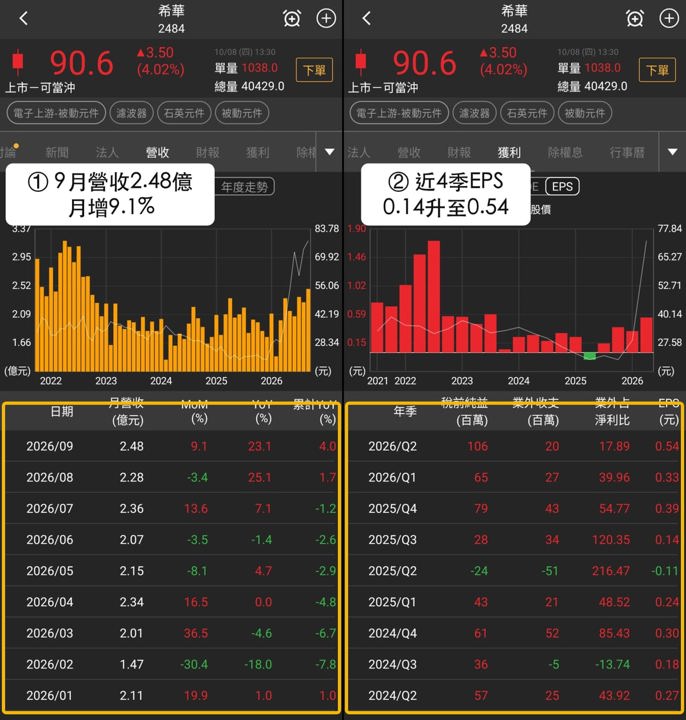Select the 2026/05 revenue row
This screenshot has height=720, width=686.
tap(172, 571)
